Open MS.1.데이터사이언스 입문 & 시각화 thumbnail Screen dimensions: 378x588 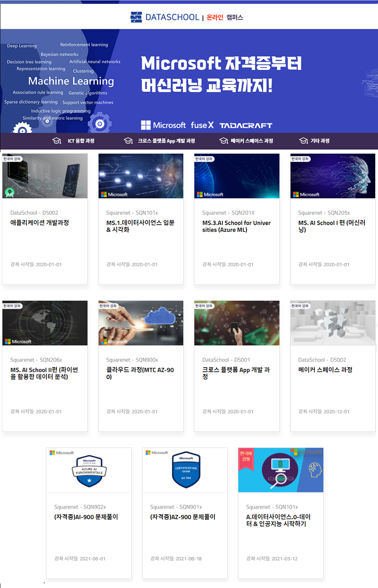[x=141, y=176]
